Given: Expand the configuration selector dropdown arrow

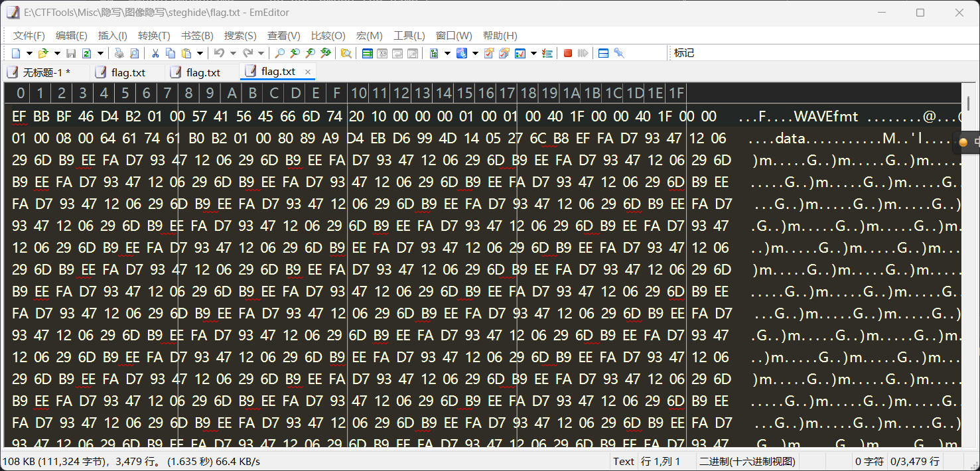Looking at the screenshot, I should pos(447,53).
